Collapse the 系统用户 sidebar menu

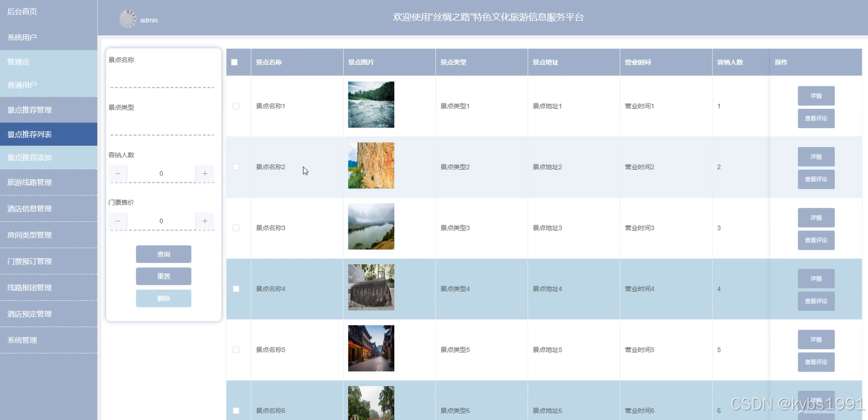click(48, 37)
